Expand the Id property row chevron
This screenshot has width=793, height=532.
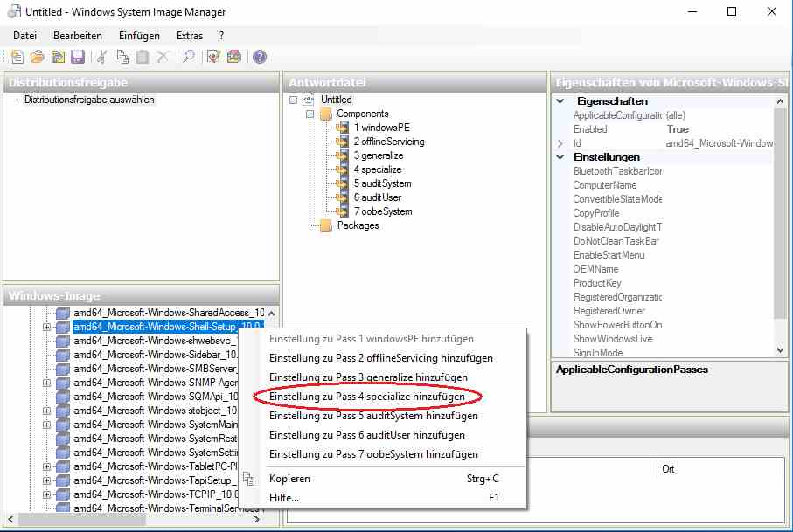point(560,143)
